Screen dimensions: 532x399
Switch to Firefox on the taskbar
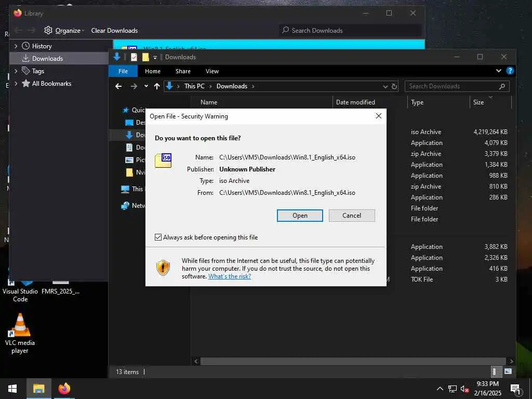click(64, 389)
